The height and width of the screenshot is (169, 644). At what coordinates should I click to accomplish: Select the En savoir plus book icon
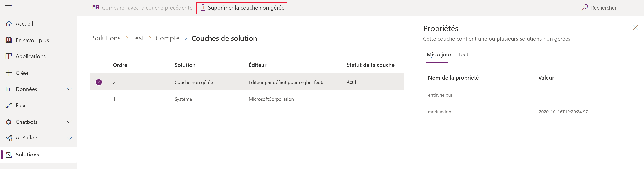pyautogui.click(x=9, y=40)
